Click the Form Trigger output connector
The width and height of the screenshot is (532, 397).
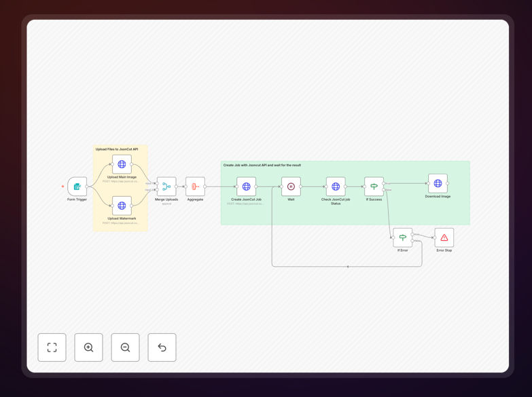tap(87, 187)
